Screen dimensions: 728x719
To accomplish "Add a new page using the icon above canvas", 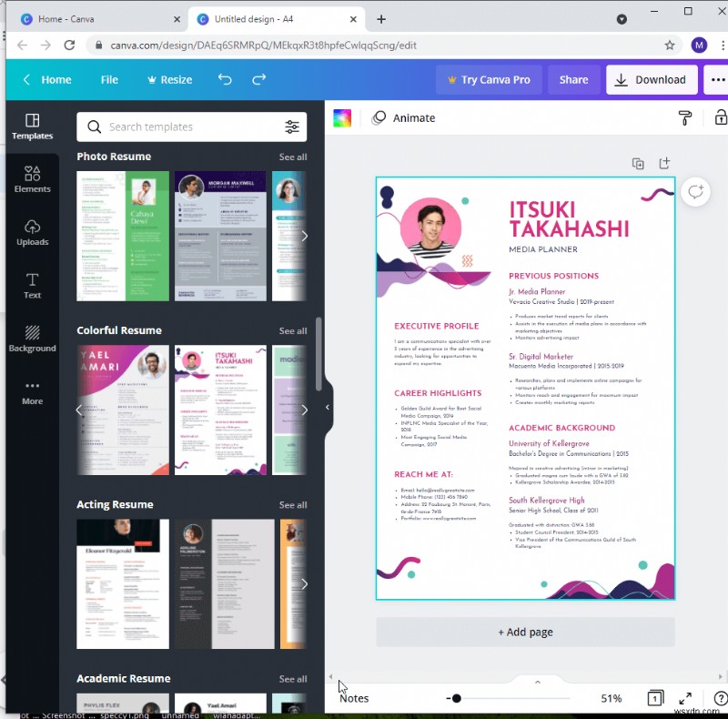I will click(663, 162).
